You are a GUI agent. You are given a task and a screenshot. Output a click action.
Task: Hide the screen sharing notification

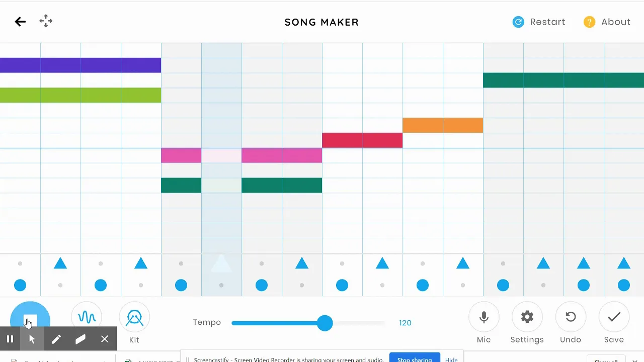[x=451, y=359]
